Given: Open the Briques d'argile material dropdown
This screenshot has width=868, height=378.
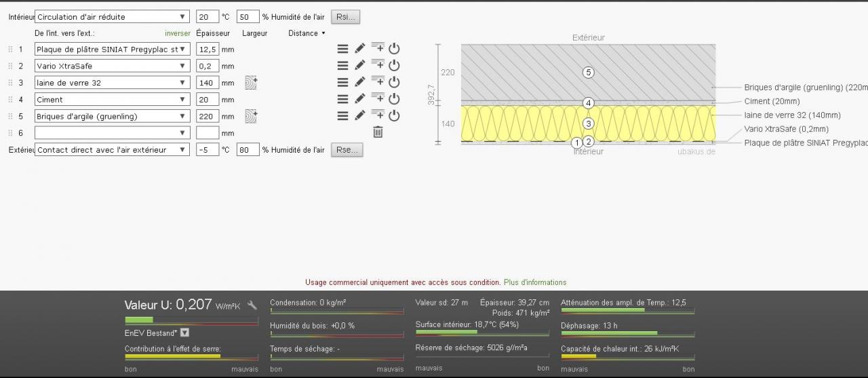Looking at the screenshot, I should point(112,116).
